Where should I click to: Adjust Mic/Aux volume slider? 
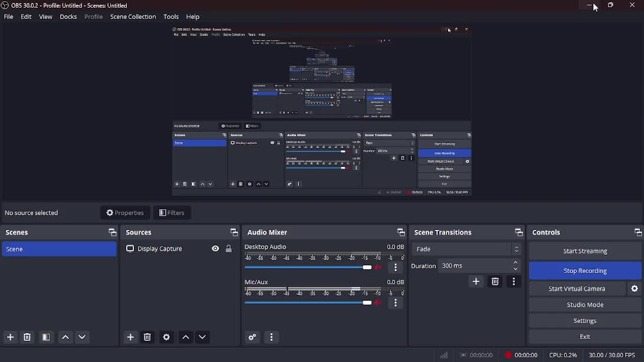[308, 303]
